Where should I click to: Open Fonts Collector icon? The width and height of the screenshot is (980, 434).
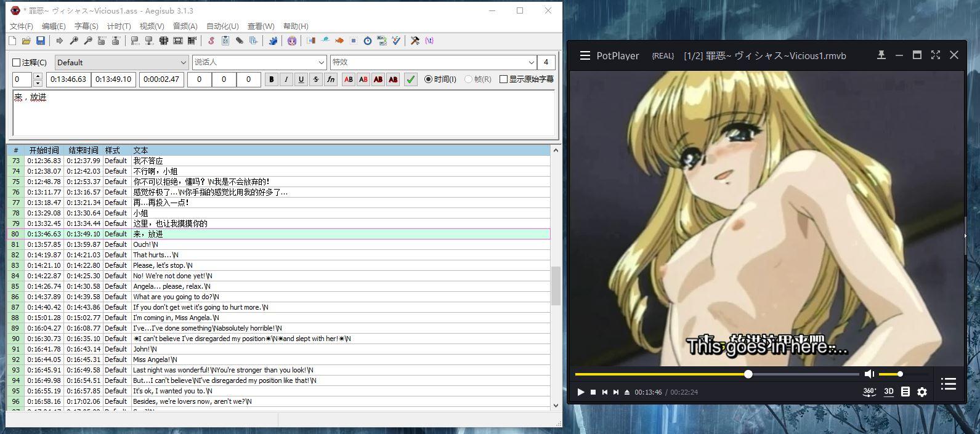point(253,41)
